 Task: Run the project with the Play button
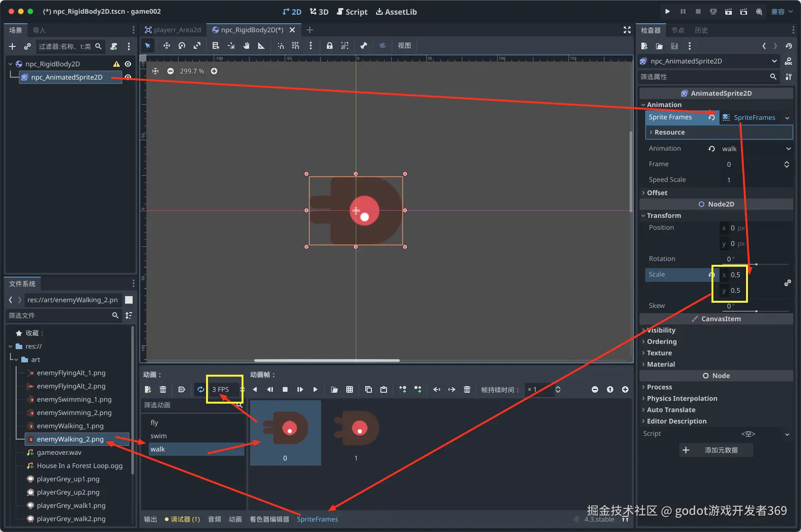(x=667, y=11)
